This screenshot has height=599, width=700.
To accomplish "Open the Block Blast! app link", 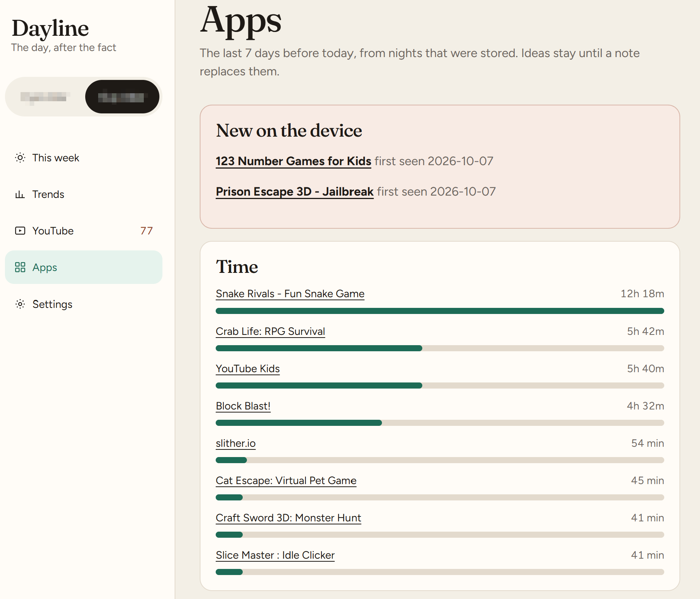I will click(243, 406).
